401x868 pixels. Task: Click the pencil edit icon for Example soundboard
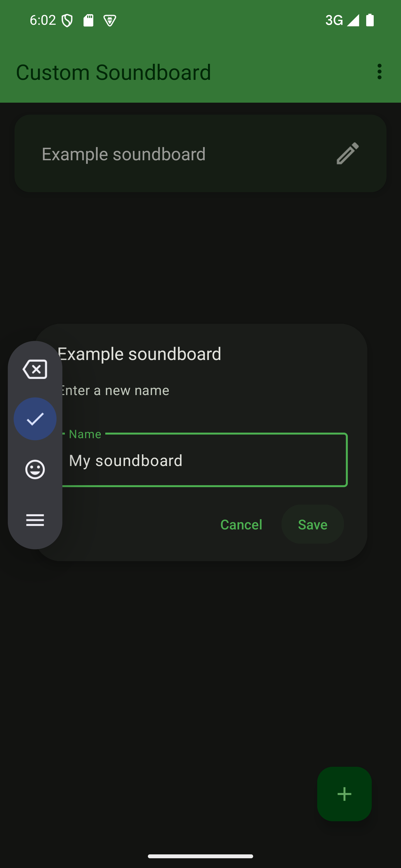click(x=347, y=154)
